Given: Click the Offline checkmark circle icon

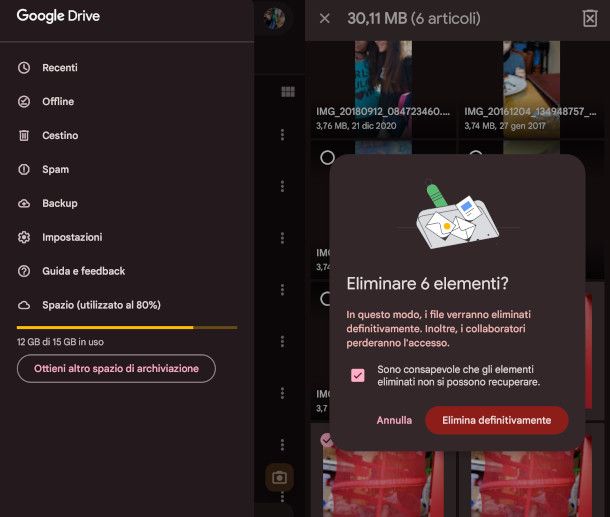Looking at the screenshot, I should pos(24,102).
